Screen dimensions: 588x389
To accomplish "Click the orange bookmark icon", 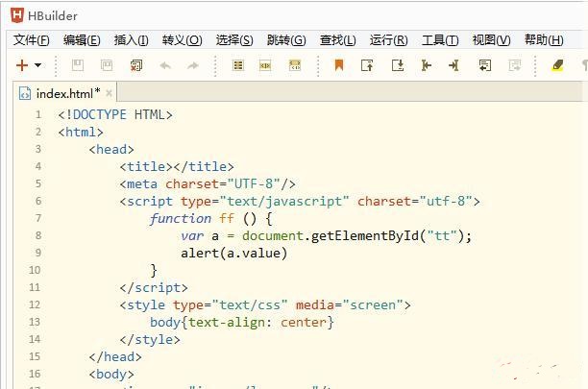I will click(x=338, y=65).
